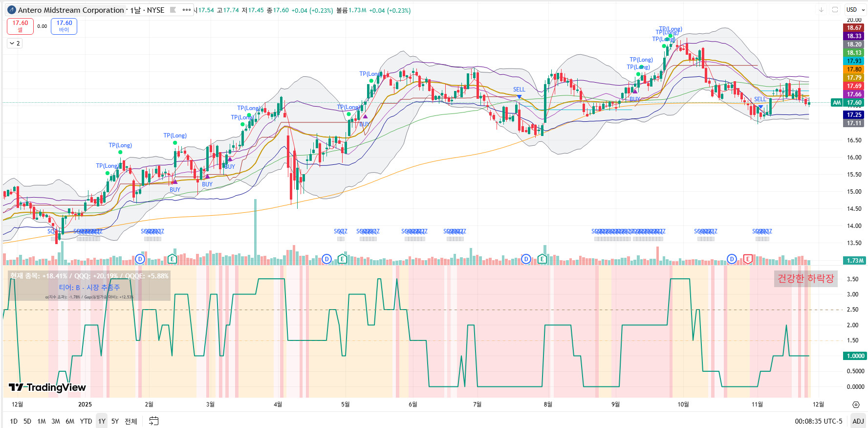Viewport: 868px width, 428px height.
Task: Click the violet 17.66 price label
Action: pos(854,94)
